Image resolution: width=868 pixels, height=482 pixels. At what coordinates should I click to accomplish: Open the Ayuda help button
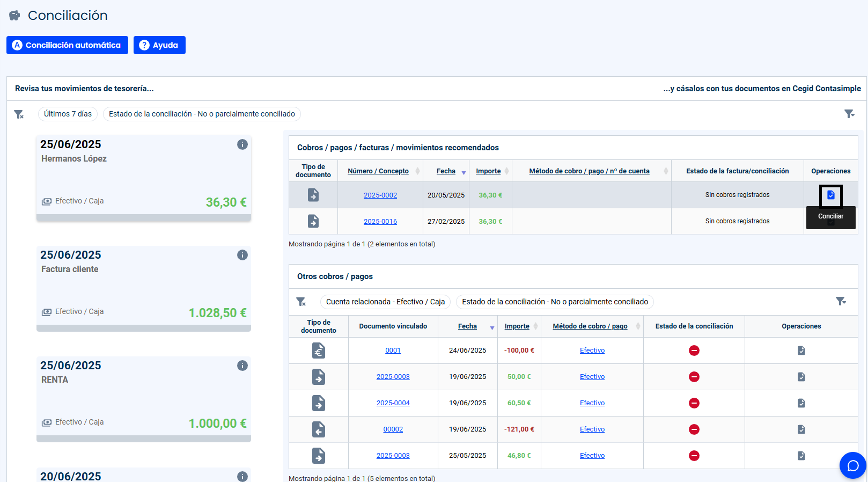tap(159, 45)
